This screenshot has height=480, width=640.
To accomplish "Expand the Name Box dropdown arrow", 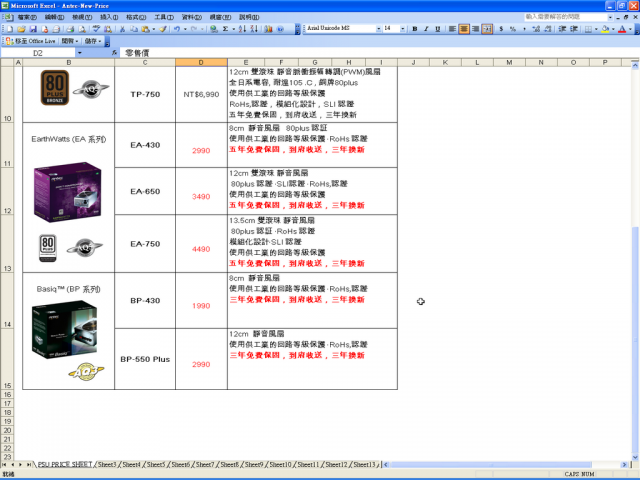I will tap(80, 53).
